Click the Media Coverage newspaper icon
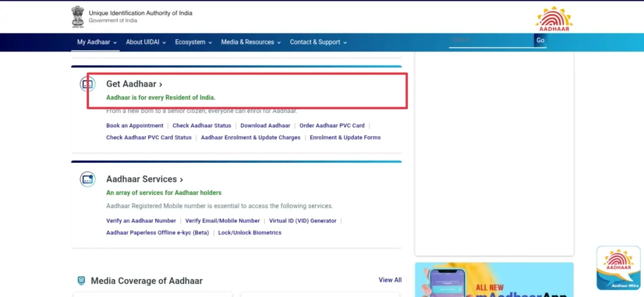 [81, 281]
